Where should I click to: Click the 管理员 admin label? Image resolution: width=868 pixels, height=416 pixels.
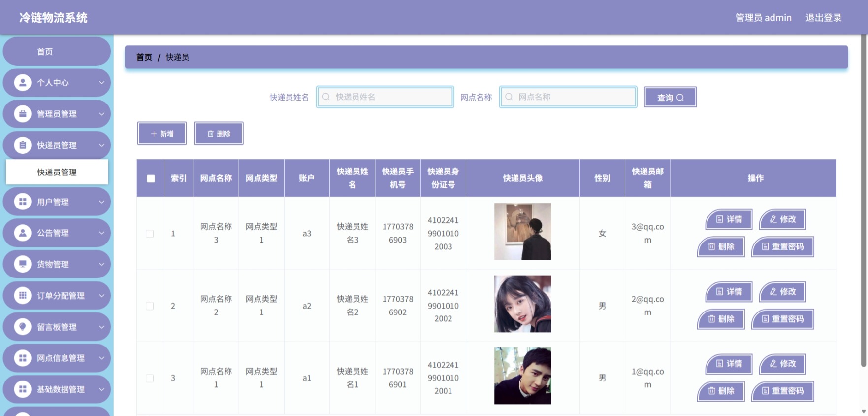pyautogui.click(x=763, y=18)
